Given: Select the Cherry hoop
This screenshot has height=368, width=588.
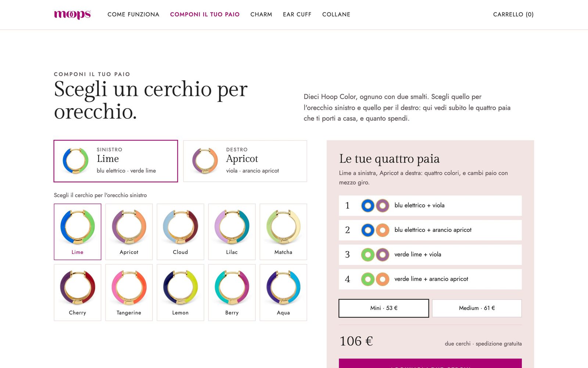Looking at the screenshot, I should [78, 293].
